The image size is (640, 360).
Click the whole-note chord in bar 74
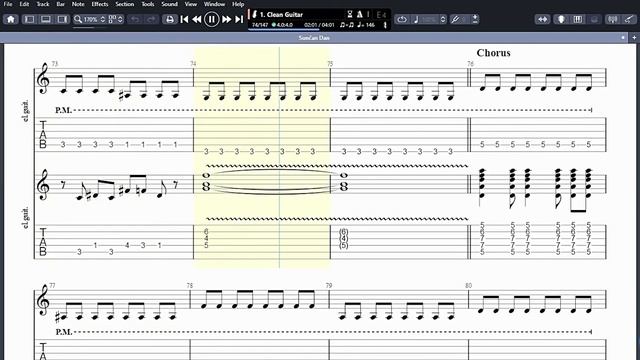(x=206, y=182)
